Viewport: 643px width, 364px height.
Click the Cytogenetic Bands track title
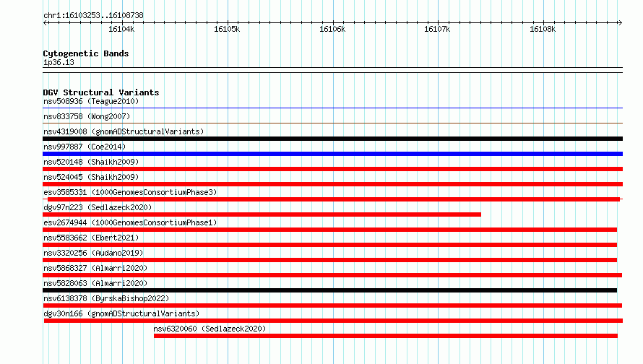click(86, 53)
